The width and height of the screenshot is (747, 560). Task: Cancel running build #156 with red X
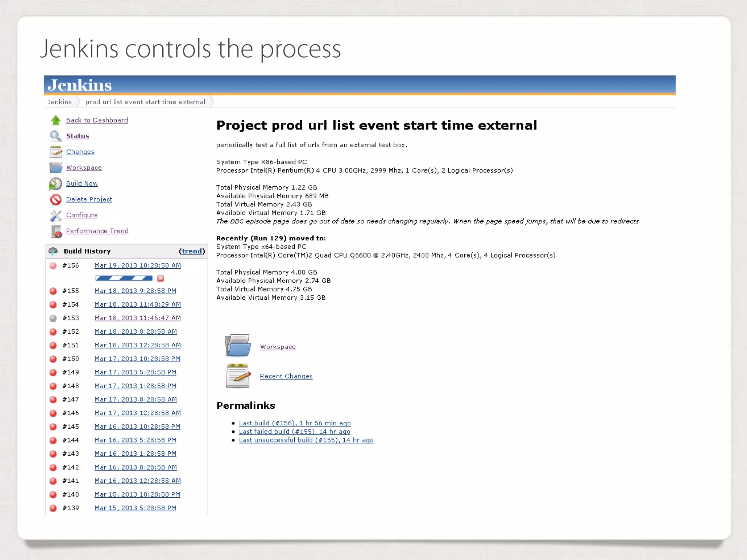point(160,279)
